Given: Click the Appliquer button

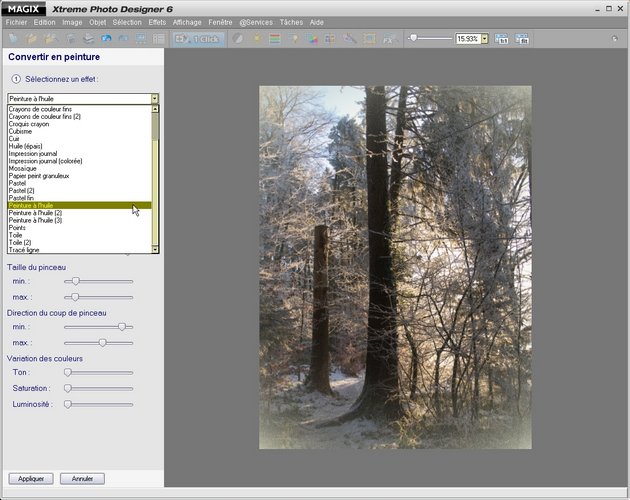Looking at the screenshot, I should pos(30,479).
